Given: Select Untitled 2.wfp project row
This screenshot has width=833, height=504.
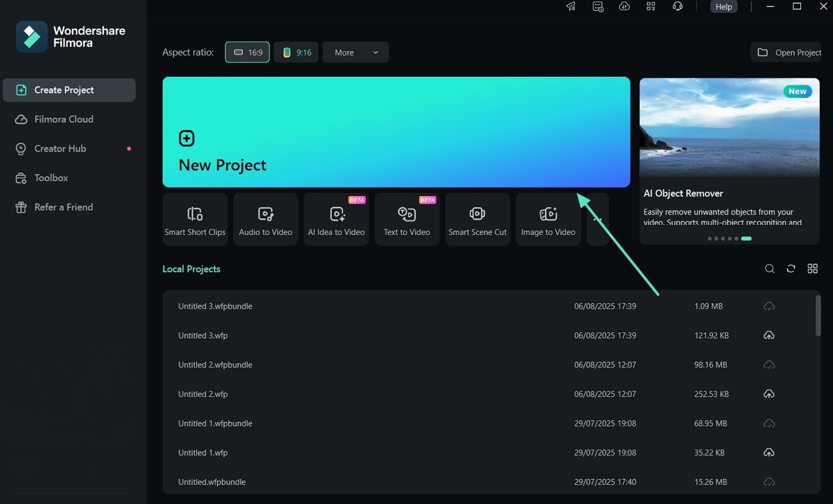Looking at the screenshot, I should pyautogui.click(x=488, y=394).
